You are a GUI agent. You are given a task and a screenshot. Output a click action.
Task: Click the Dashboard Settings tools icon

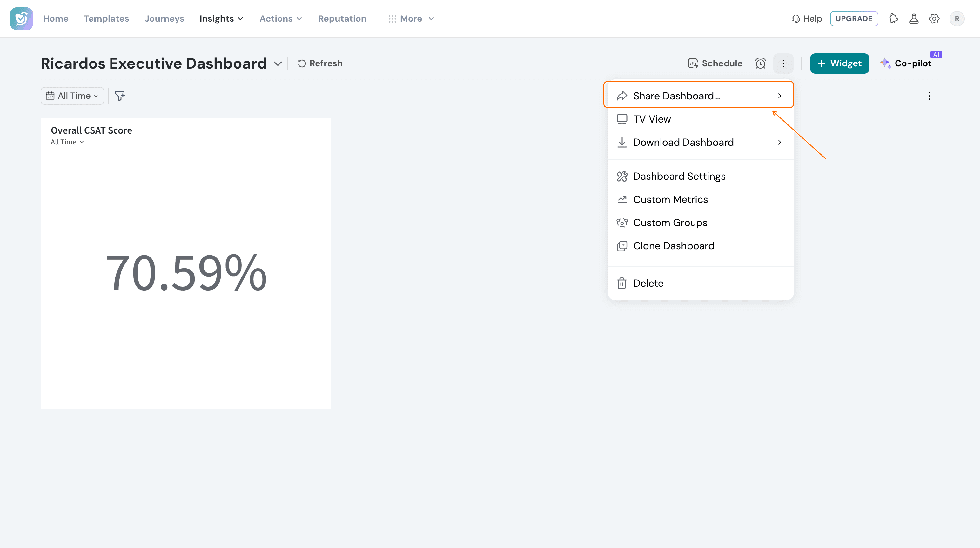point(622,177)
